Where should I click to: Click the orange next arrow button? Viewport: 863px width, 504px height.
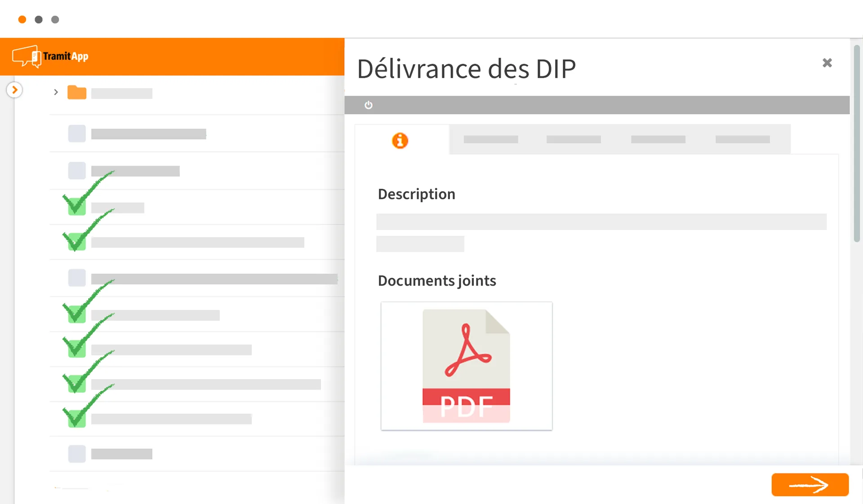tap(810, 485)
